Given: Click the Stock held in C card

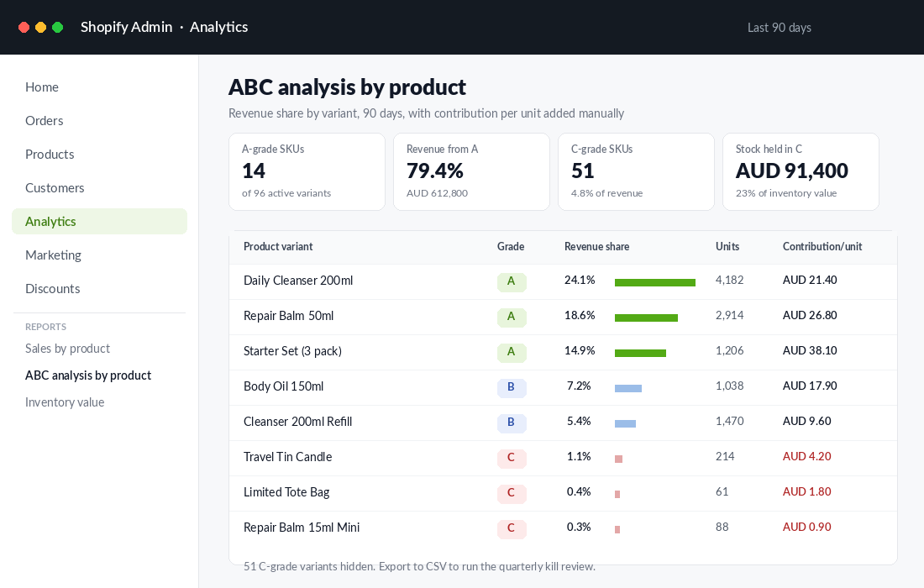Looking at the screenshot, I should [801, 171].
